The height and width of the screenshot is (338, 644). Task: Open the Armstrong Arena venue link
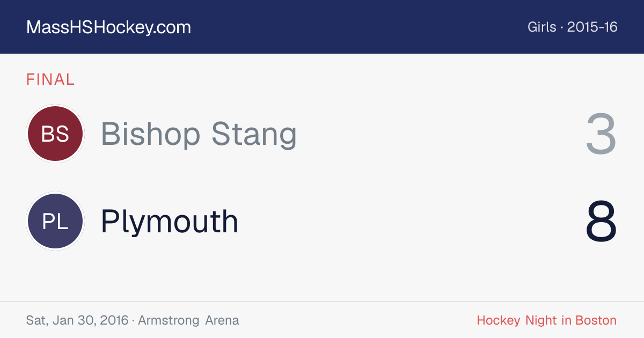click(x=188, y=320)
